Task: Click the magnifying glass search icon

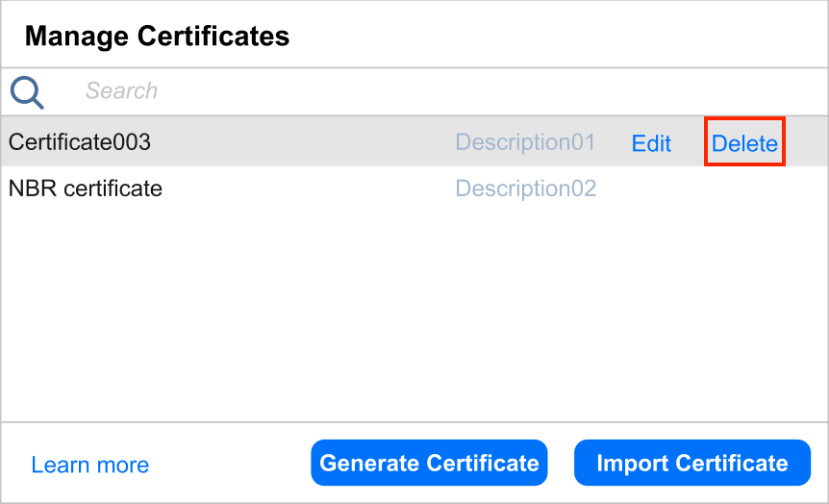Action: 27,92
